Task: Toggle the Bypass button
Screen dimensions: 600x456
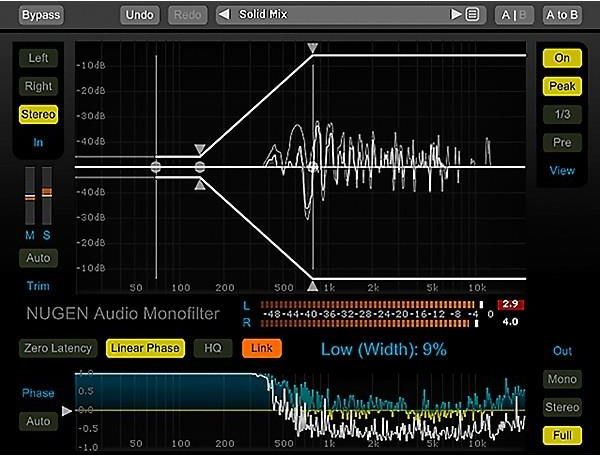Action: [x=40, y=15]
